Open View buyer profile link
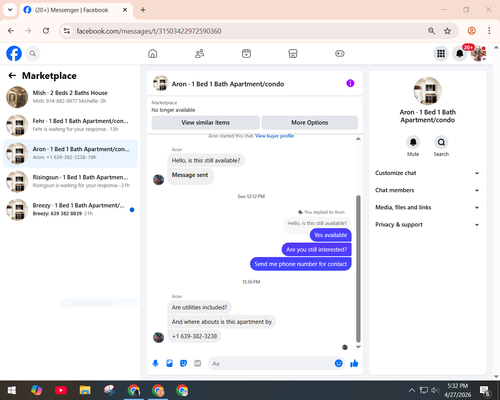500x400 pixels. click(274, 136)
